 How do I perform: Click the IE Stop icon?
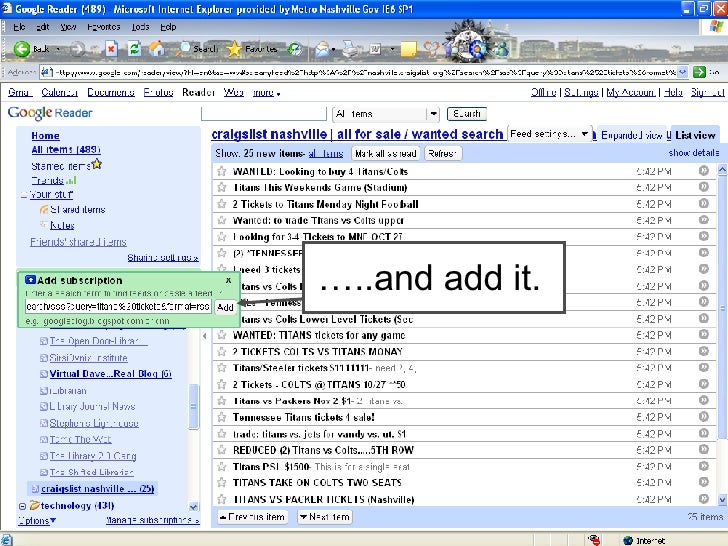tap(111, 48)
